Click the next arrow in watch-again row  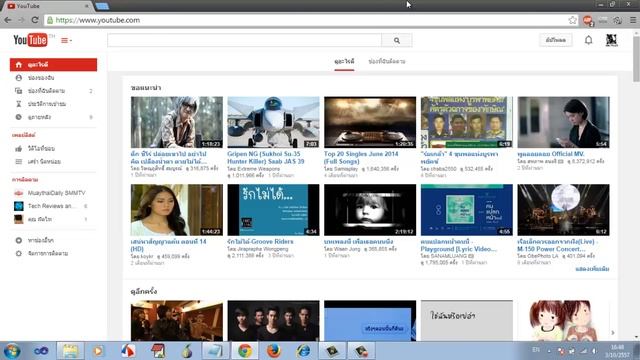pyautogui.click(x=613, y=333)
